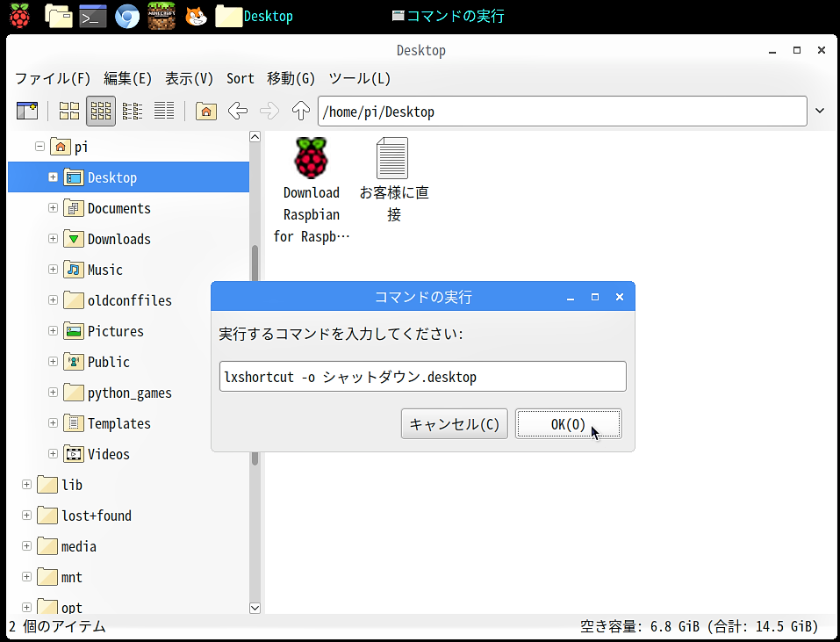
Task: Switch to compact list view
Action: 133,111
